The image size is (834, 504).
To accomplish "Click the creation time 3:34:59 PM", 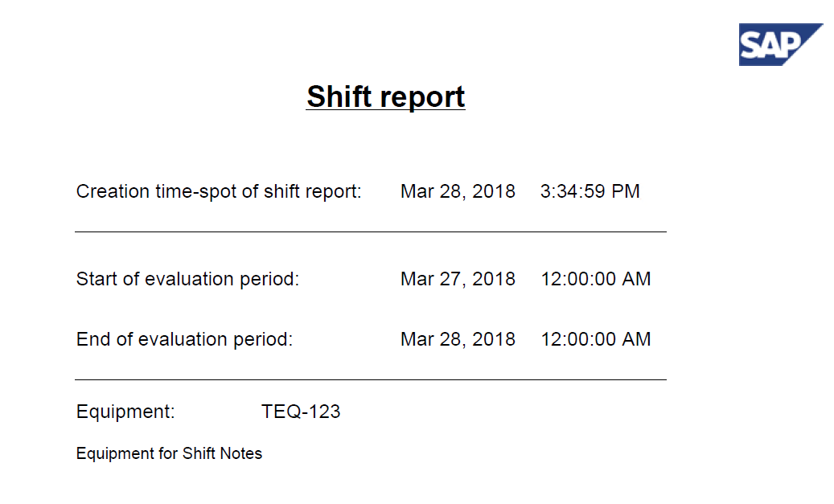I will coord(590,192).
